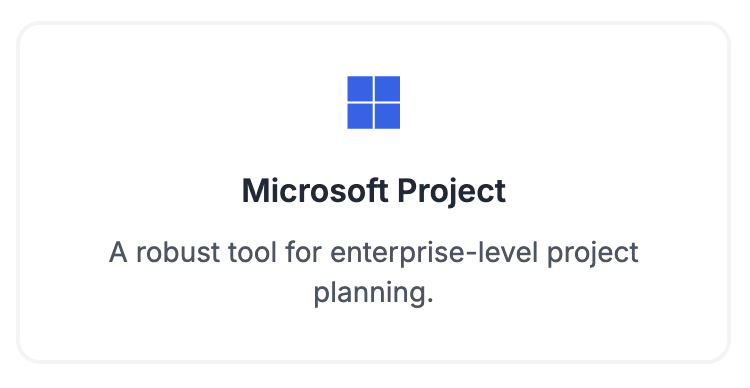
Task: Click the word "Project" in the heading
Action: tap(452, 192)
